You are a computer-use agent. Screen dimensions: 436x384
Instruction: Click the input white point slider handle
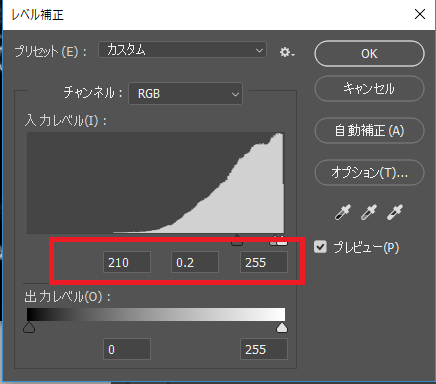click(282, 240)
